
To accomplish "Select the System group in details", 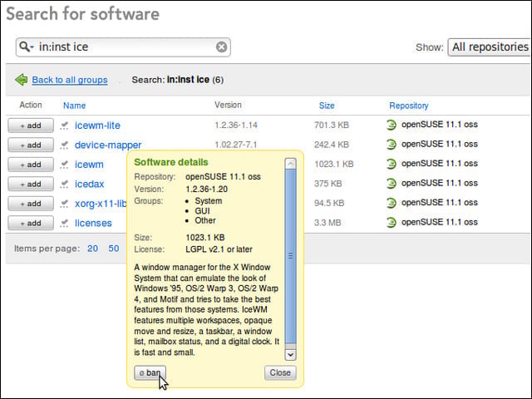I will [209, 201].
